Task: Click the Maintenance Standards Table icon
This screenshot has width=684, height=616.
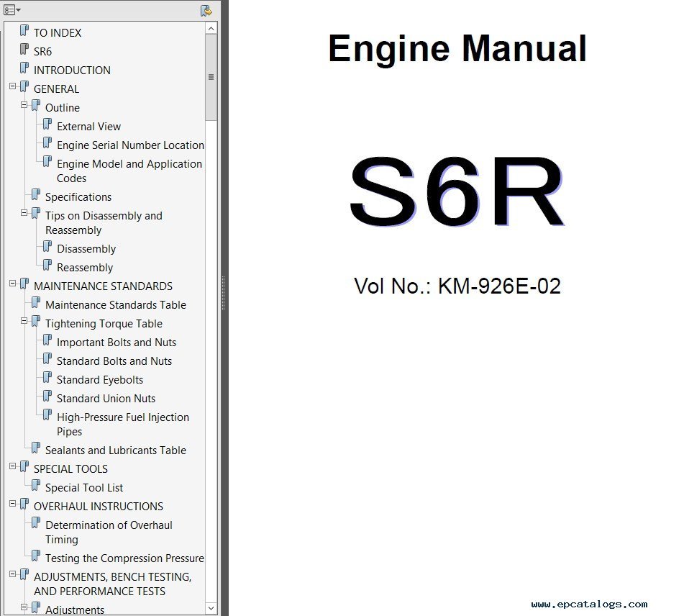Action: pyautogui.click(x=36, y=303)
